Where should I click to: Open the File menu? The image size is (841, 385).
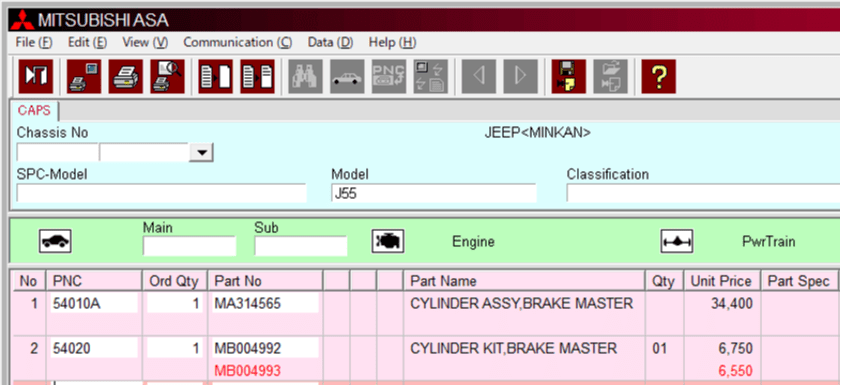click(x=34, y=42)
